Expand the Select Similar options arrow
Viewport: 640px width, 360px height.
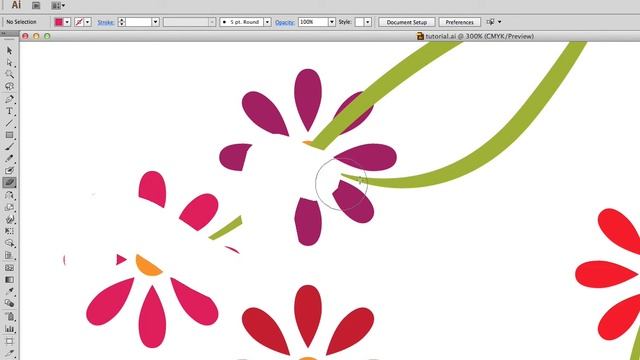click(500, 22)
